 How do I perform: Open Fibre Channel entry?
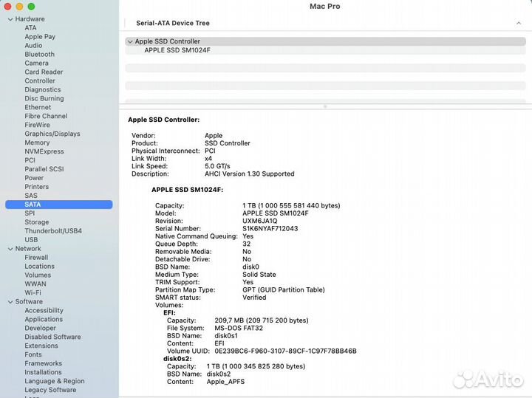pos(46,116)
